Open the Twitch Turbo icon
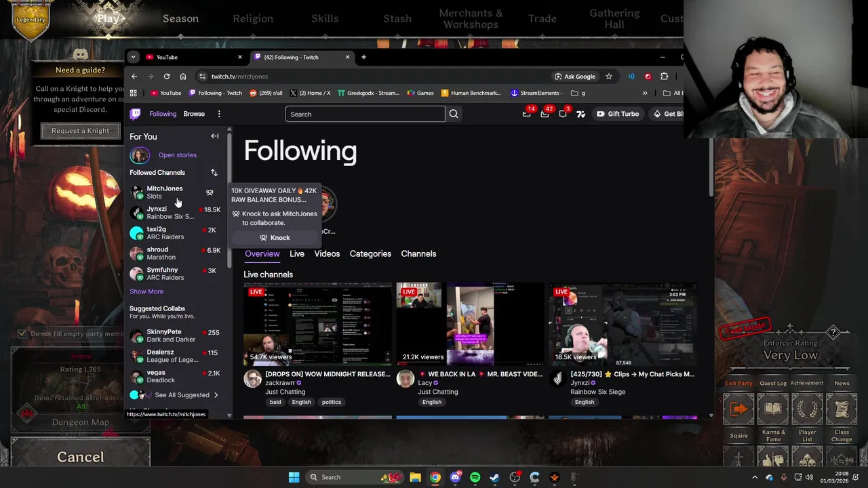868x488 pixels. pyautogui.click(x=580, y=114)
